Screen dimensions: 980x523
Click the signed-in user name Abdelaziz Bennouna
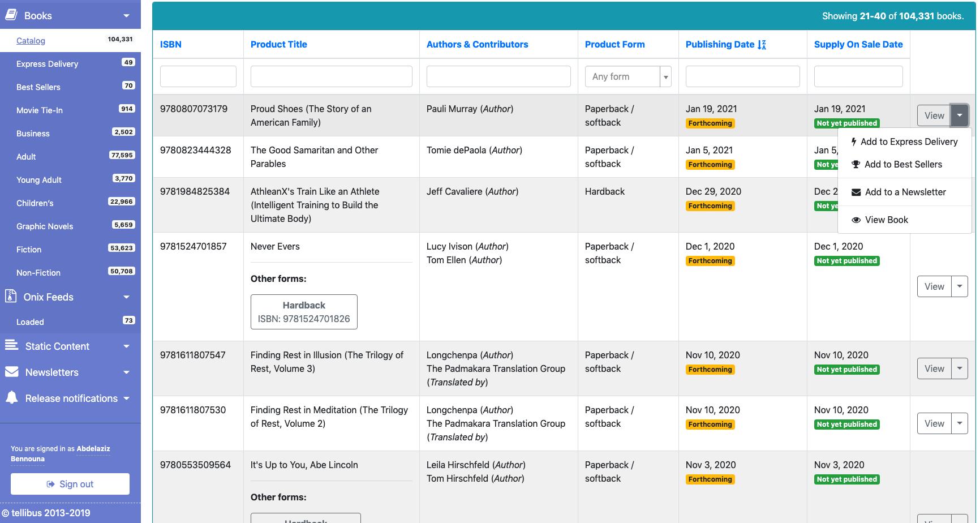(61, 453)
